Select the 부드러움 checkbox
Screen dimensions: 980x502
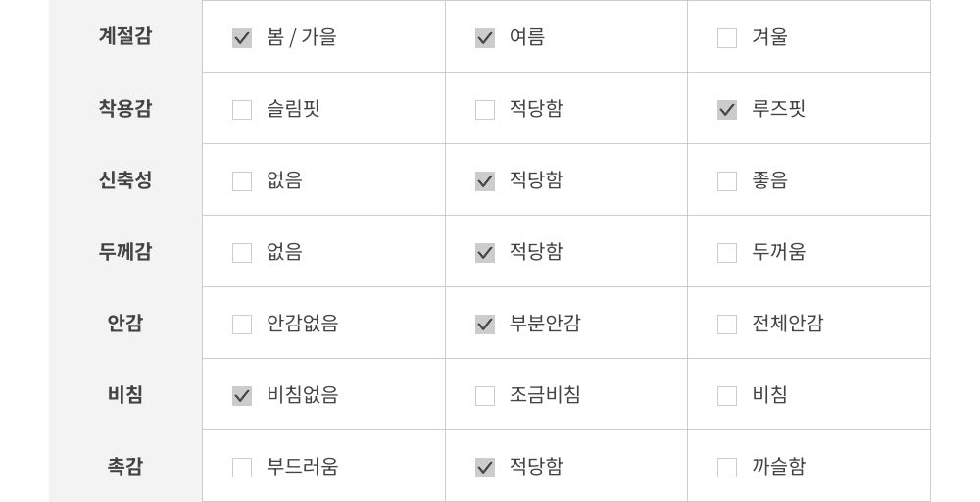242,468
